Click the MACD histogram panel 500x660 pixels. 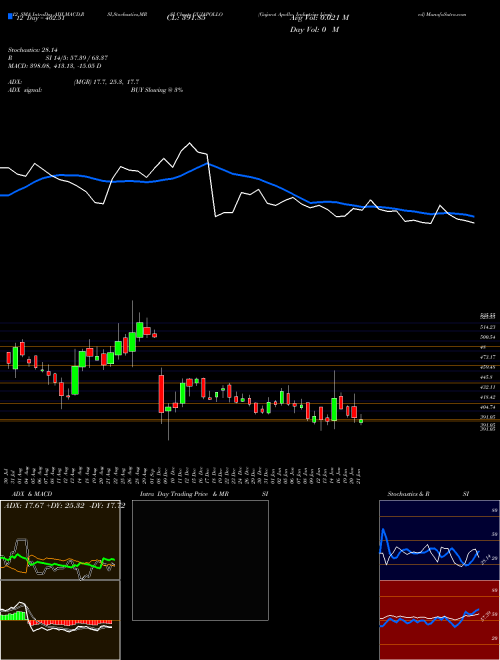pyautogui.click(x=60, y=620)
